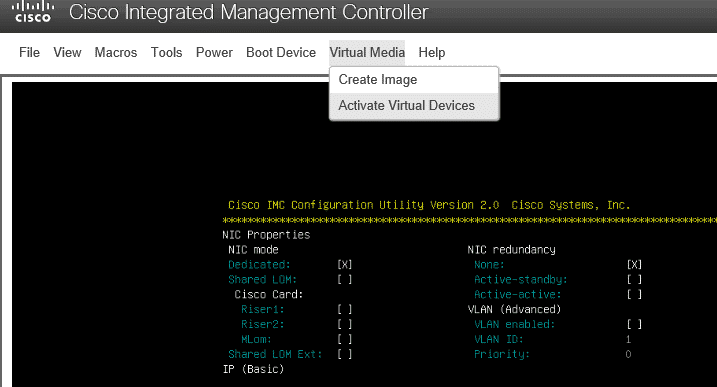Click the NIC redundancy label
The height and width of the screenshot is (387, 717).
click(x=511, y=250)
